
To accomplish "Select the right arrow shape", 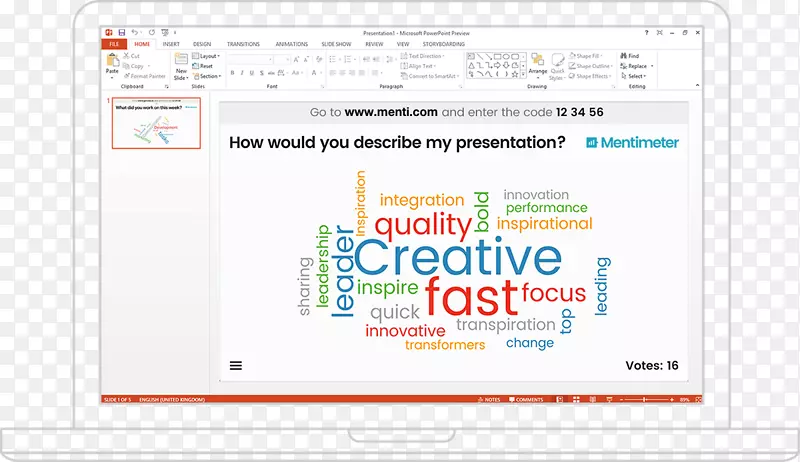I will (497, 65).
